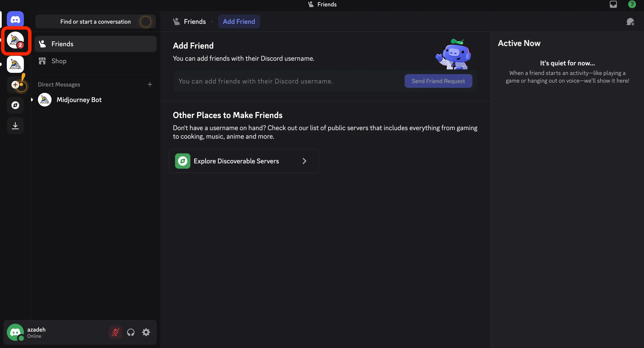Open Shop in the sidebar

59,61
